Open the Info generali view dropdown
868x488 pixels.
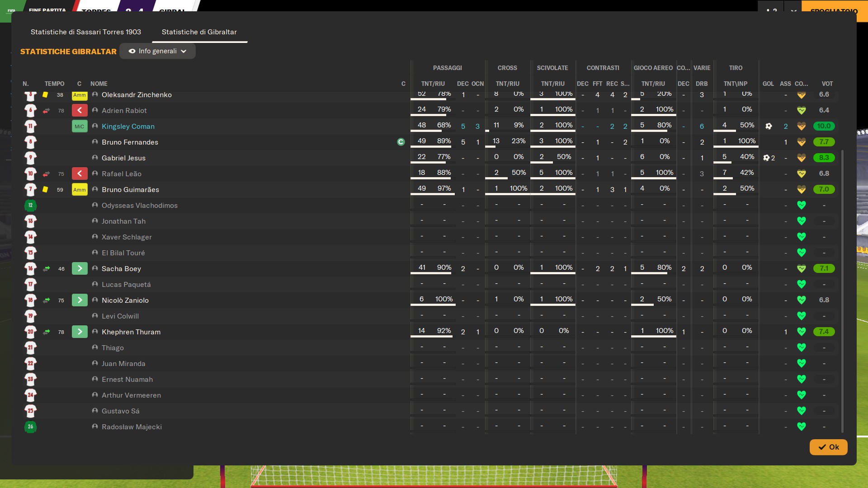click(x=157, y=51)
